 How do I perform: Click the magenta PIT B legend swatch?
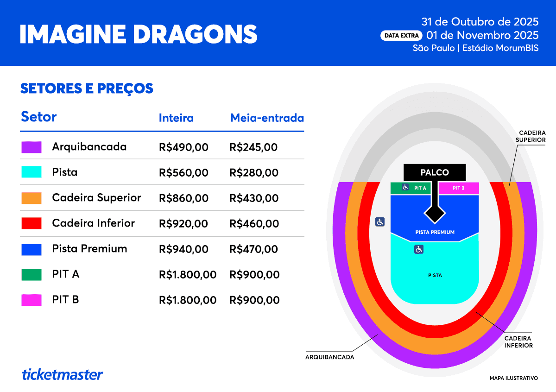coord(32,300)
